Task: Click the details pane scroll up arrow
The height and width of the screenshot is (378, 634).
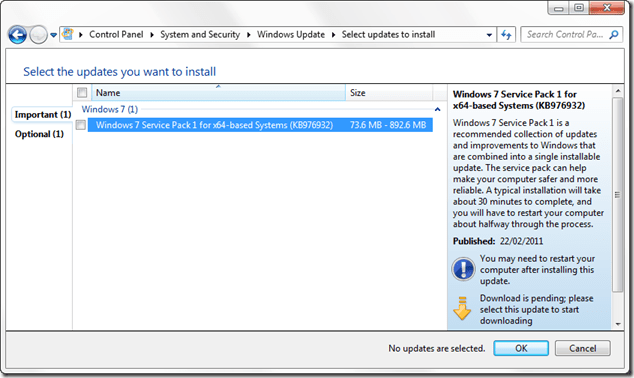Action: 617,91
